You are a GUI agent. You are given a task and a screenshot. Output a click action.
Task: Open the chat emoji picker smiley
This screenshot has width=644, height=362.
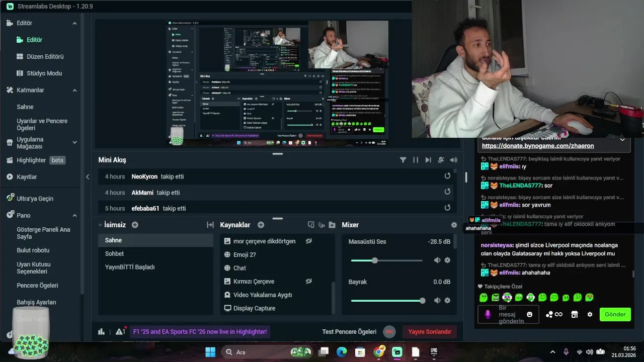coord(529,314)
